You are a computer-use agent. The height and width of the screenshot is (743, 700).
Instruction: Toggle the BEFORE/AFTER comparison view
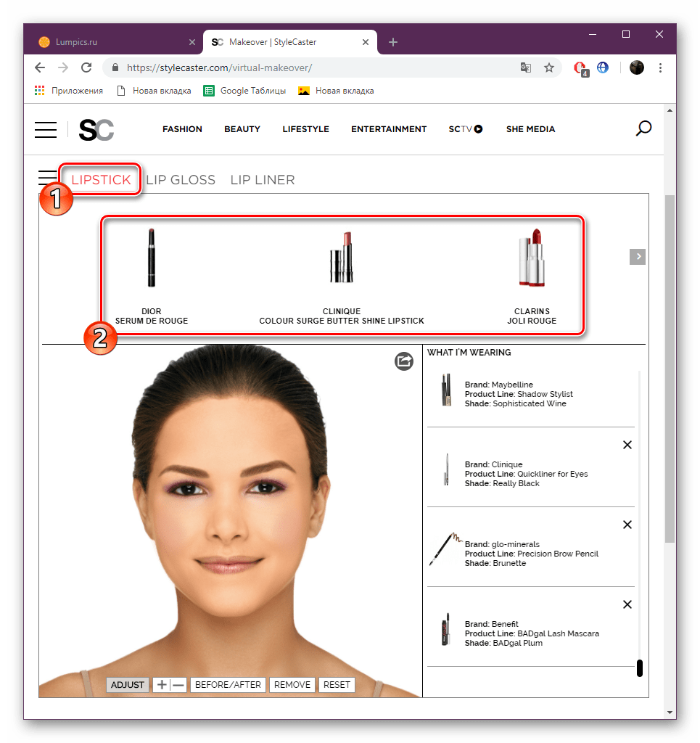[x=228, y=684]
